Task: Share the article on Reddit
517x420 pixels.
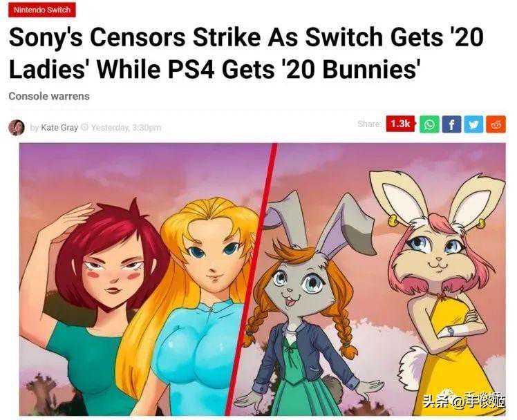Action: (496, 124)
